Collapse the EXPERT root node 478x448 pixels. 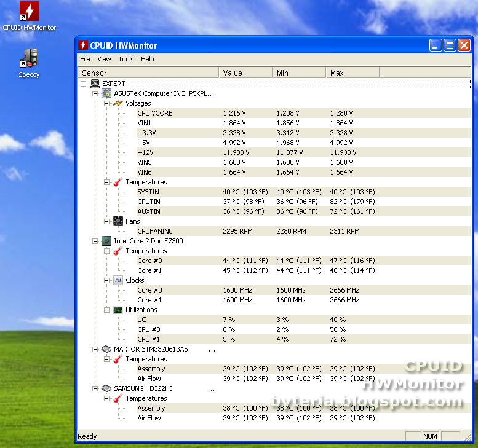pyautogui.click(x=83, y=84)
